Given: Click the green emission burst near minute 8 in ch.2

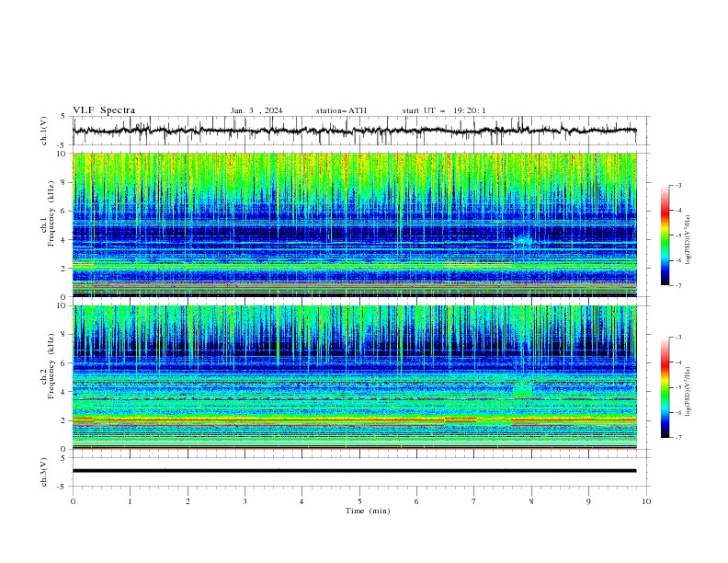Looking at the screenshot, I should pos(523,389).
